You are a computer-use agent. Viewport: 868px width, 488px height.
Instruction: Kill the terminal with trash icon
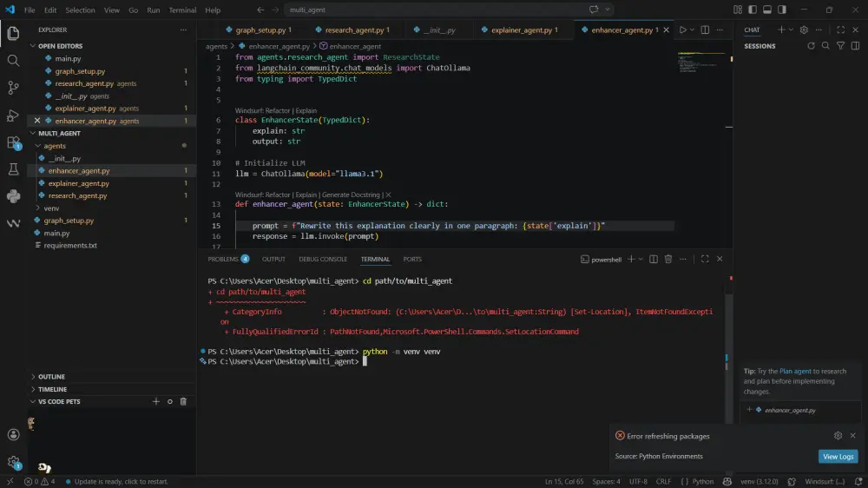(x=667, y=259)
